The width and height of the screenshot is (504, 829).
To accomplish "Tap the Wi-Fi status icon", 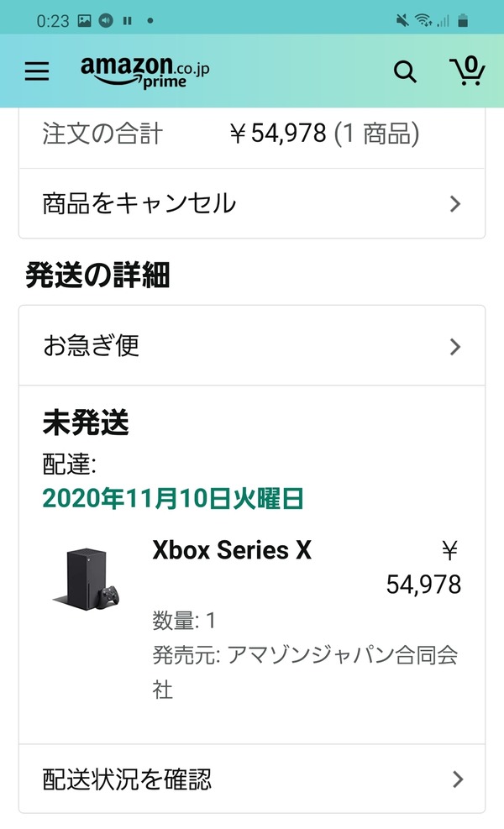I will 423,21.
